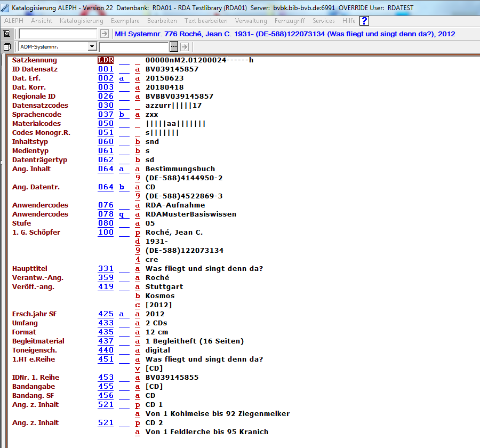This screenshot has width=480, height=448.
Task: Open the Fernzugriff menu
Action: [290, 21]
